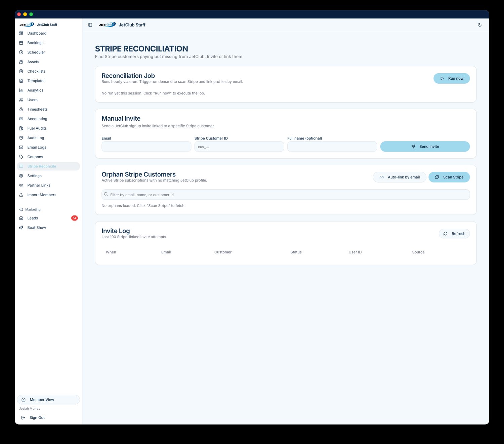Click the Accounting banknote icon
Screen dimensions: 504x444
(21, 119)
